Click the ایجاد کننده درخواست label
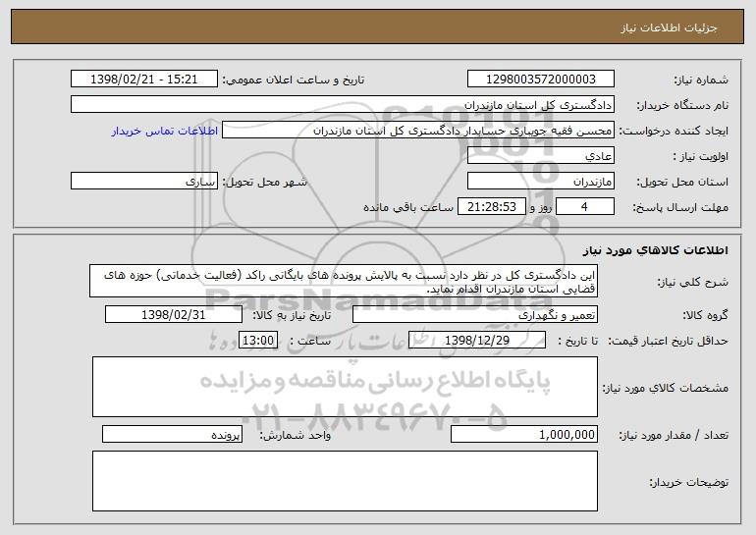756x535 pixels. point(674,131)
